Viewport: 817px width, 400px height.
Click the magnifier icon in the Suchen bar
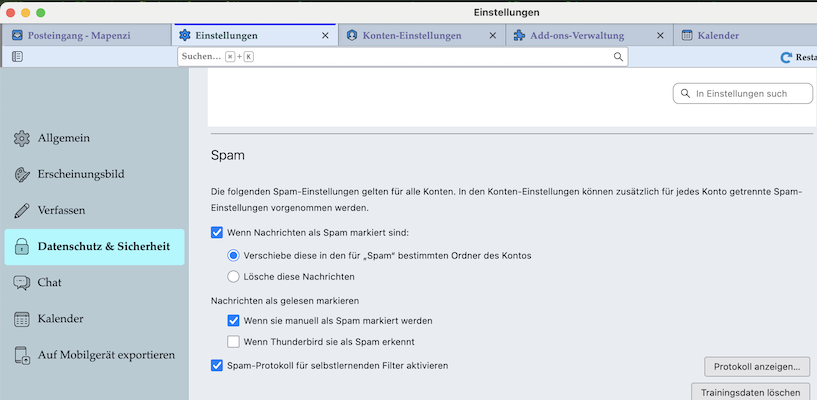click(618, 57)
